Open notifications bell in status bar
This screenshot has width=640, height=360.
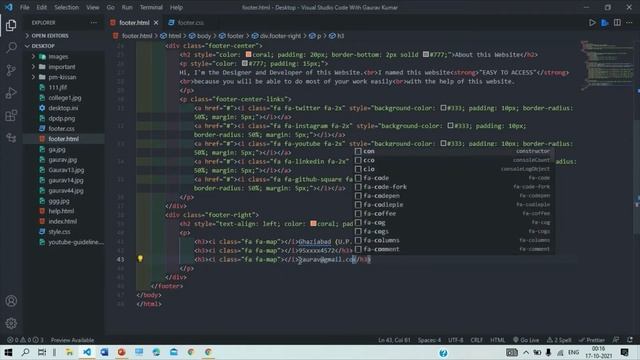pos(630,340)
